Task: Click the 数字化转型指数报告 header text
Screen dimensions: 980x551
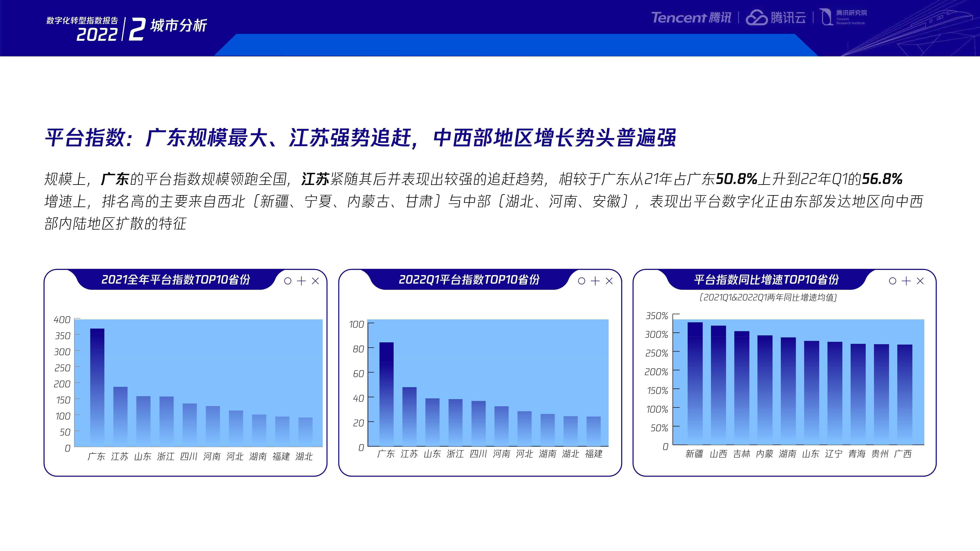Action: [82, 21]
